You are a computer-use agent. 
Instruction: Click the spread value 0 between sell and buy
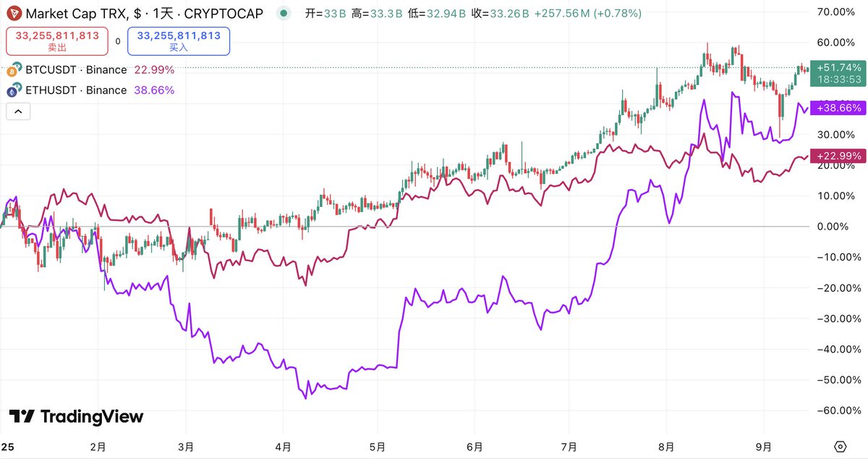[118, 41]
